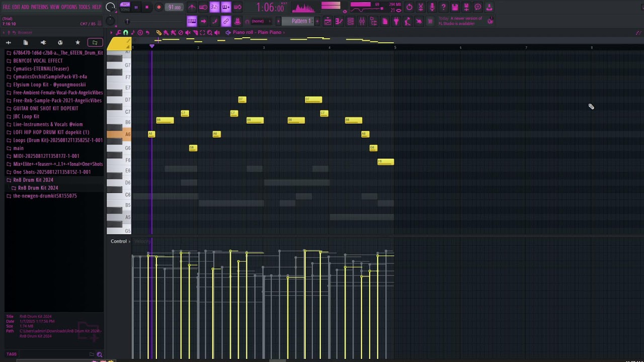Open the Mixer view icon
Viewport: 644px width, 362px height.
coord(362,21)
